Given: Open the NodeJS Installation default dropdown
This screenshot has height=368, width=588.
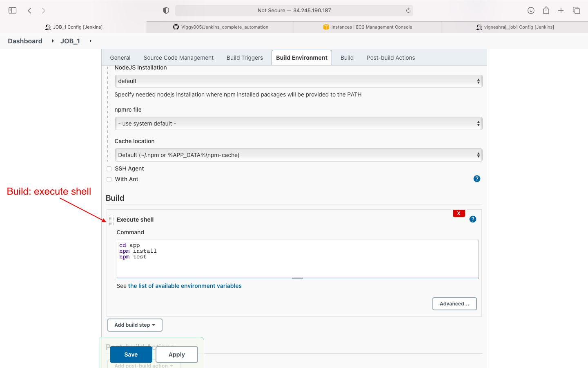Looking at the screenshot, I should click(298, 81).
